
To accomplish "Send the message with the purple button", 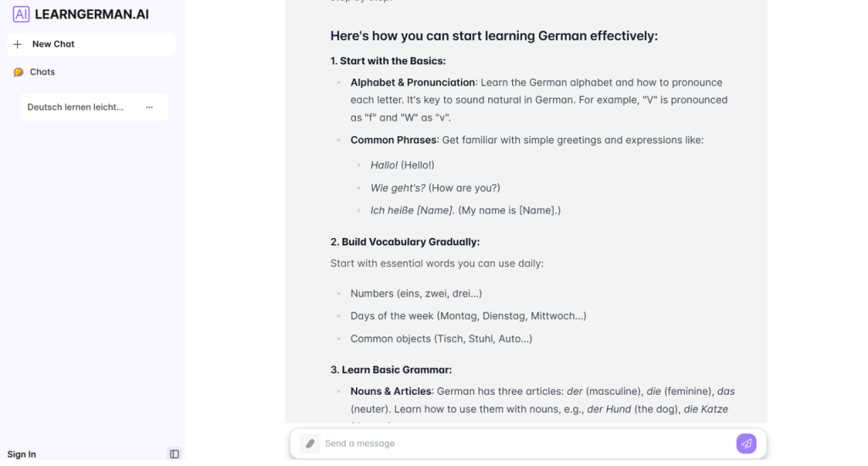I will coord(746,443).
